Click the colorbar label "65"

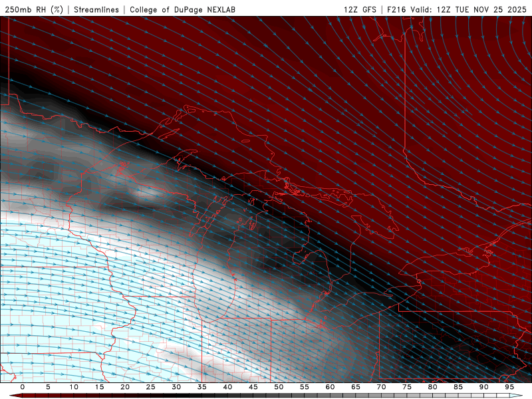(x=356, y=387)
